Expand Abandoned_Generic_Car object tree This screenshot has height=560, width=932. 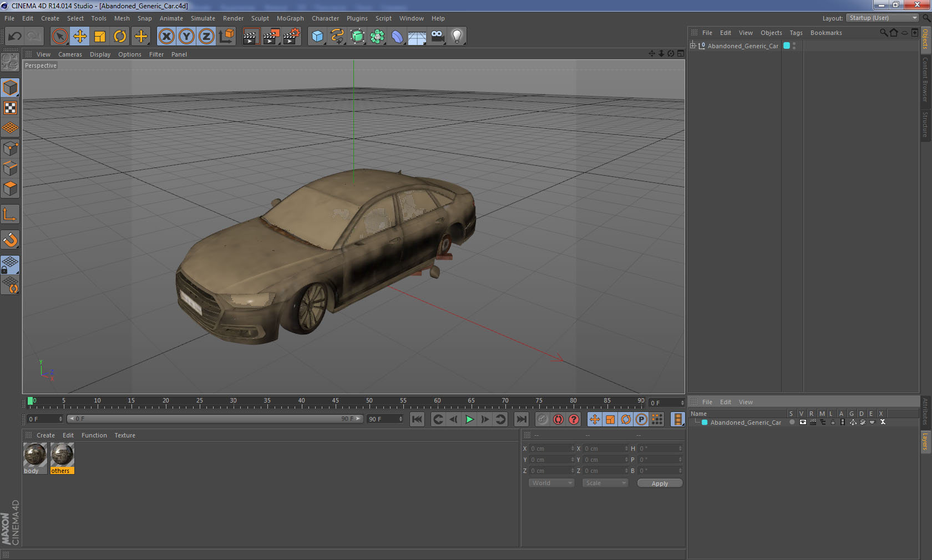[x=693, y=45]
